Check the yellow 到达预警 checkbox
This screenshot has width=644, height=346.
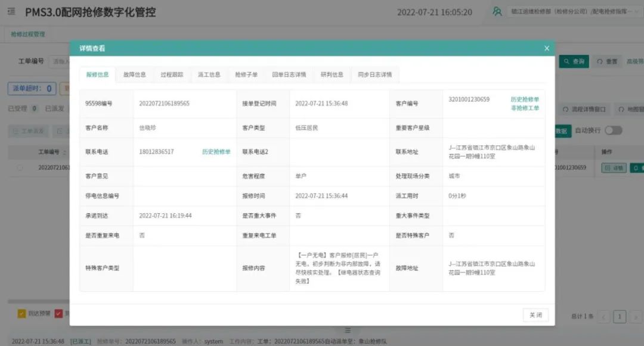click(21, 313)
